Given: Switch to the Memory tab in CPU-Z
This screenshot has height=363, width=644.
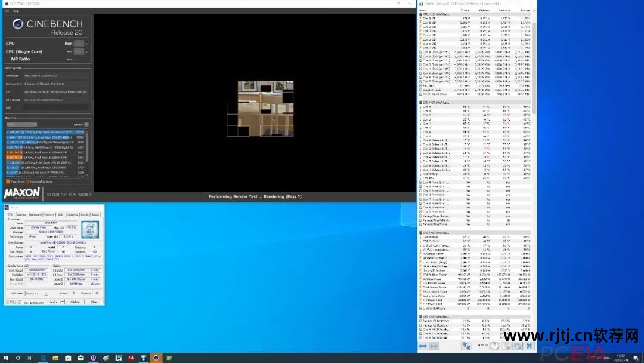Looking at the screenshot, I should (49, 214).
